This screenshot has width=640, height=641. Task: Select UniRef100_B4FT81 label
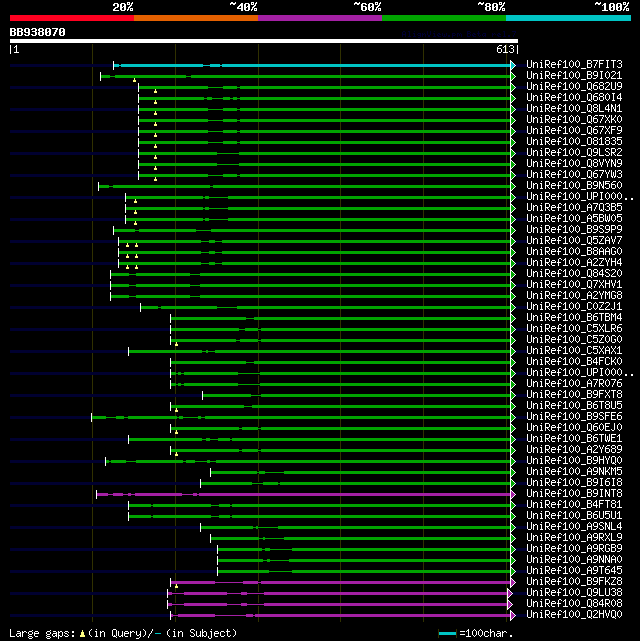coord(574,504)
